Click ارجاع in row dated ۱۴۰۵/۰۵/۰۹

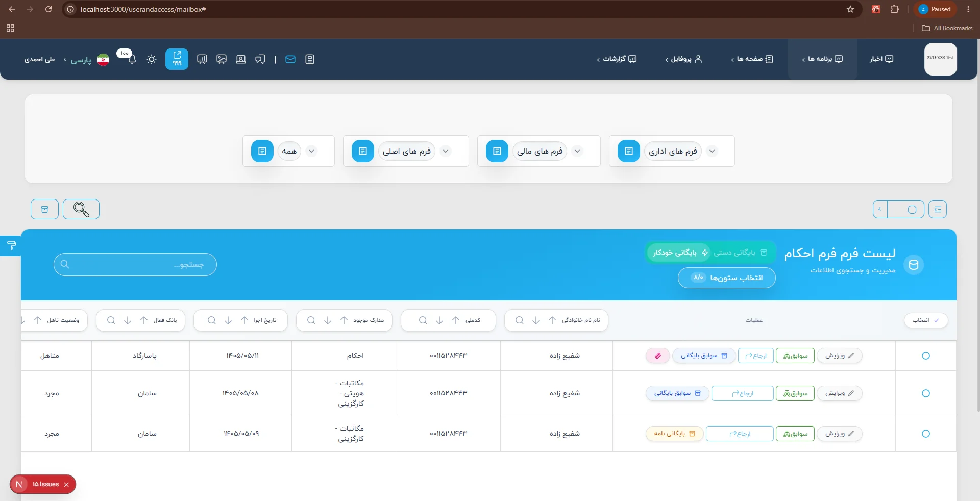tap(740, 434)
